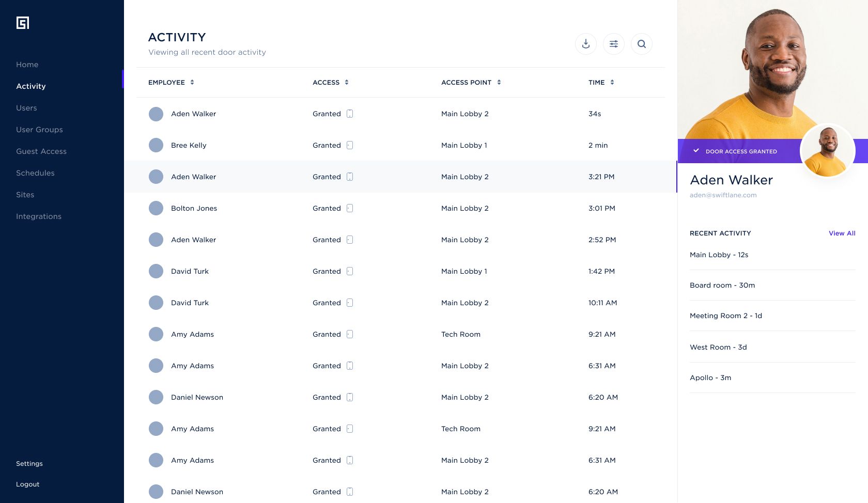
Task: Click Aden Walker's round profile thumbnail
Action: coord(827,151)
